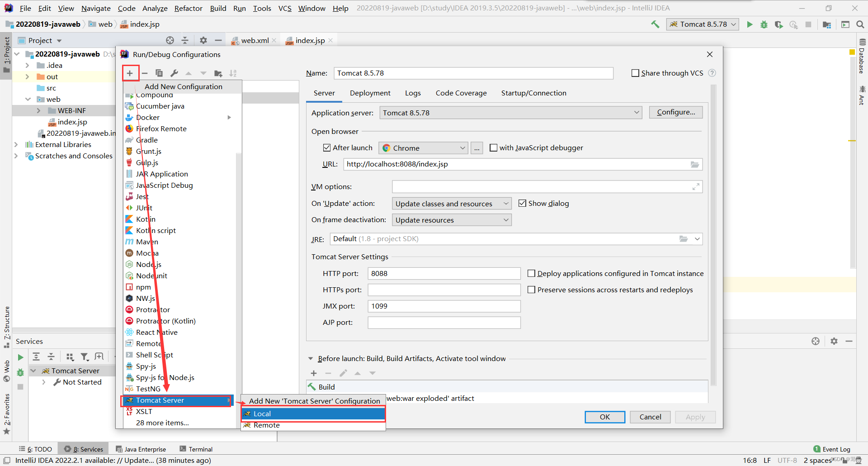This screenshot has height=466, width=868.
Task: Click the Copy Configuration icon
Action: coord(159,73)
